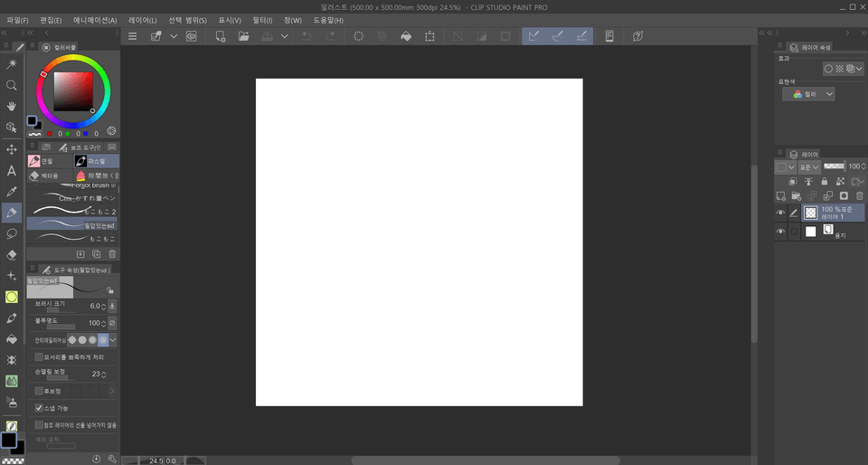
Task: Uncheck the 스냅 가능 checkbox
Action: click(x=39, y=408)
